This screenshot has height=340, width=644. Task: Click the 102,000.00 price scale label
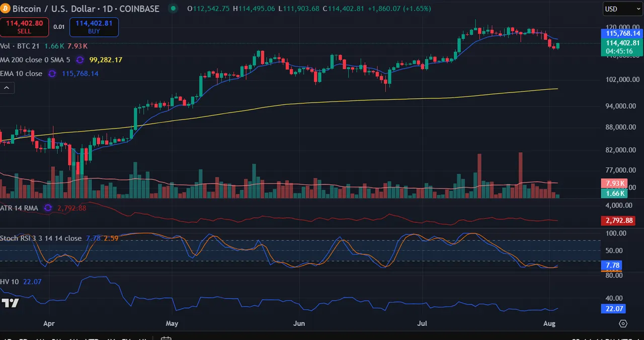(x=623, y=79)
